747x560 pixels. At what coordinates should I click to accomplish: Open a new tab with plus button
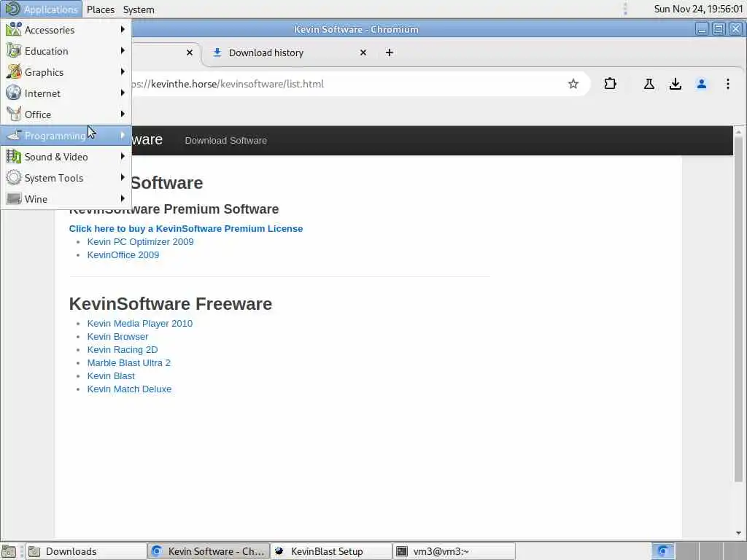coord(390,52)
